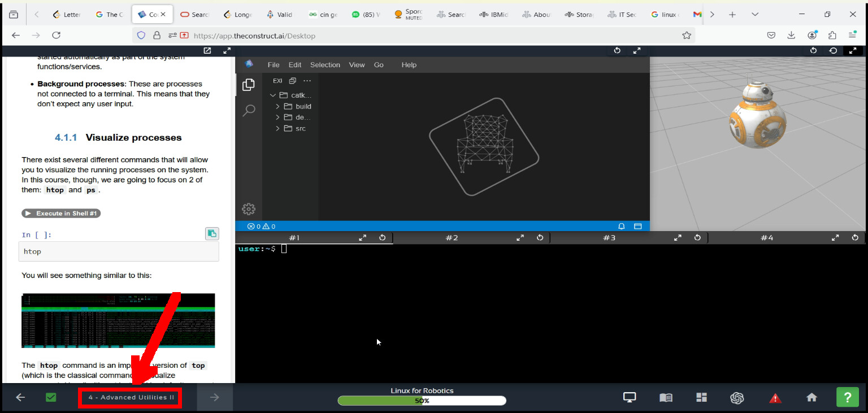Screen dimensions: 868x413
Task: Open the Selection menu
Action: [x=325, y=65]
